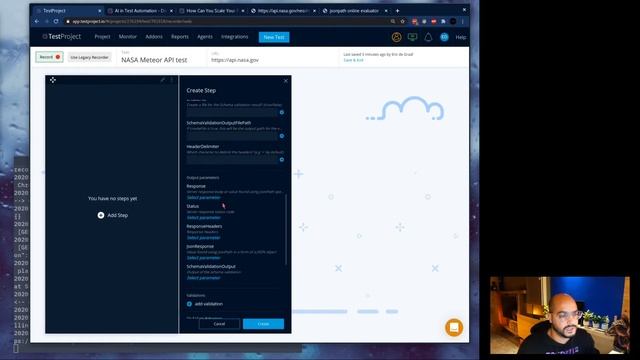Bookmark page with the star icon
The width and height of the screenshot is (640, 360).
pyautogui.click(x=402, y=21)
